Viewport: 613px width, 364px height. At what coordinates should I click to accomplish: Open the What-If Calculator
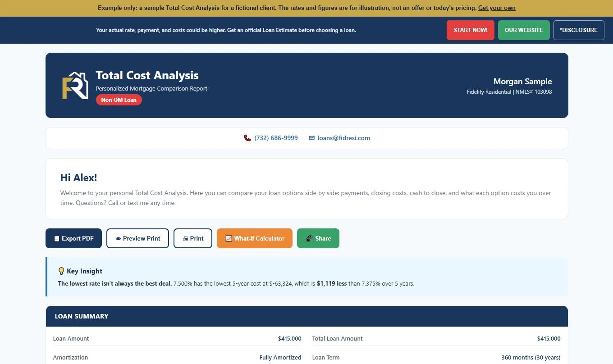click(x=255, y=238)
